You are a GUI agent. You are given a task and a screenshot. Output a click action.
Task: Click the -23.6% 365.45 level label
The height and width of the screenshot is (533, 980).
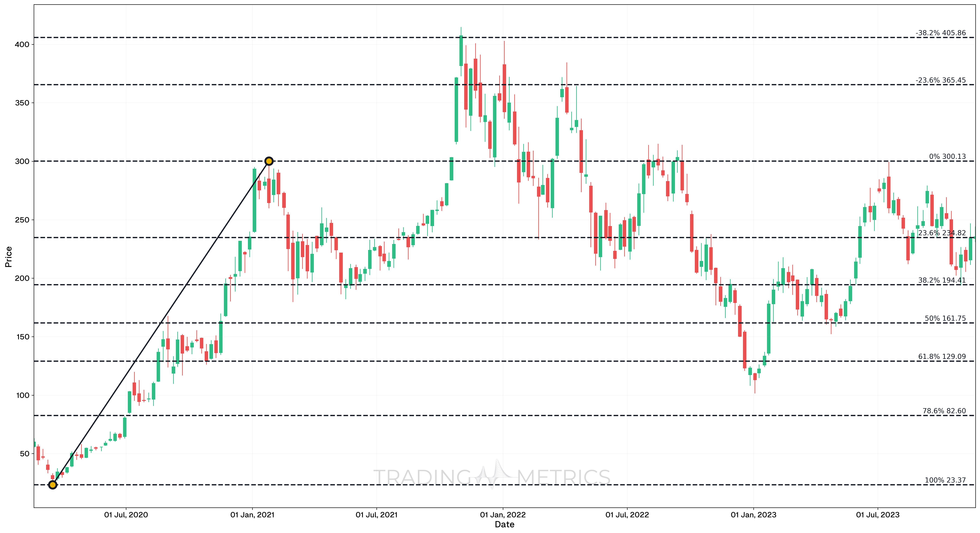[940, 80]
